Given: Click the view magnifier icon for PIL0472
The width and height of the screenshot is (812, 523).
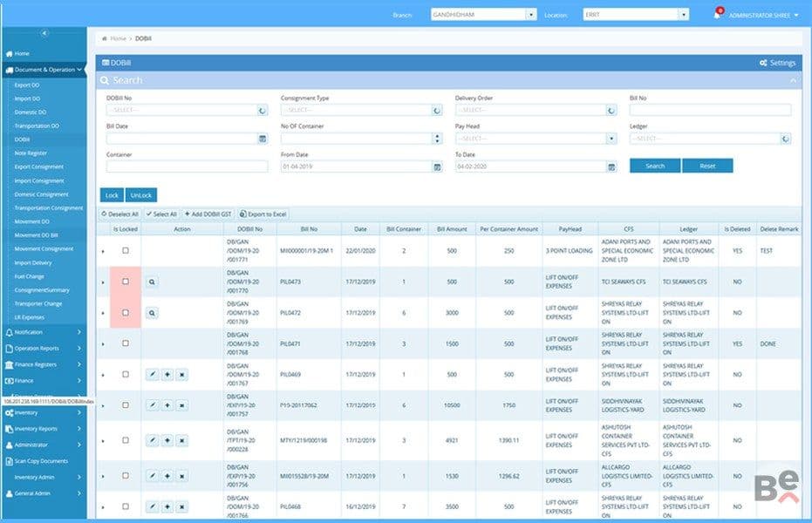Looking at the screenshot, I should [x=152, y=313].
